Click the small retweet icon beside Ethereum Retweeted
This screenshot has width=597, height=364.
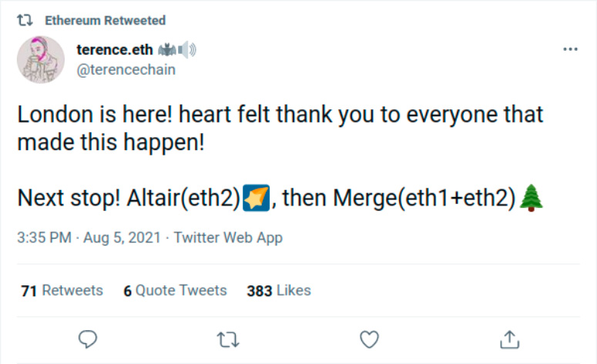25,20
